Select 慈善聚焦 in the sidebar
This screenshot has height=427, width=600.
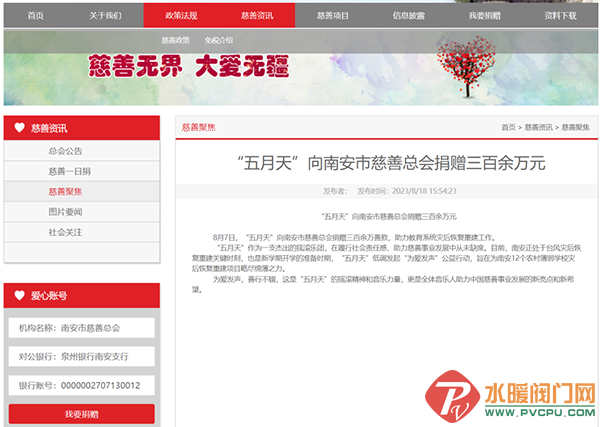[x=82, y=191]
